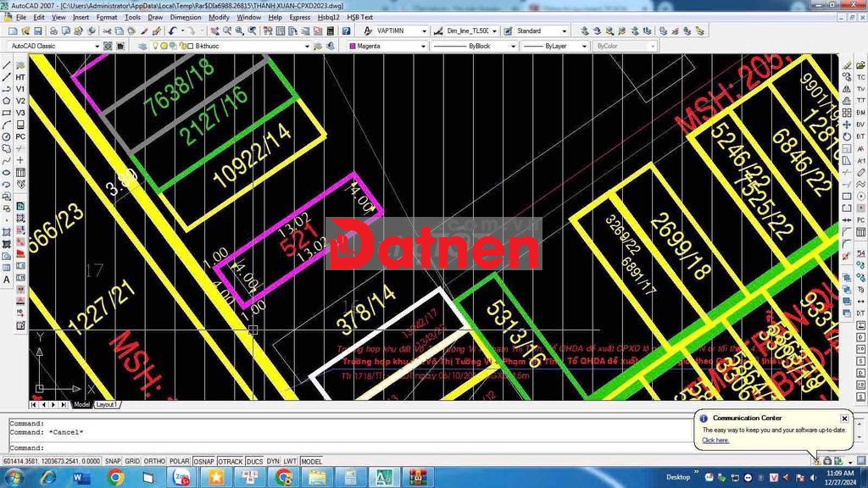868x488 pixels.
Task: Click the Save icon in the standard toolbar
Action: click(x=36, y=31)
